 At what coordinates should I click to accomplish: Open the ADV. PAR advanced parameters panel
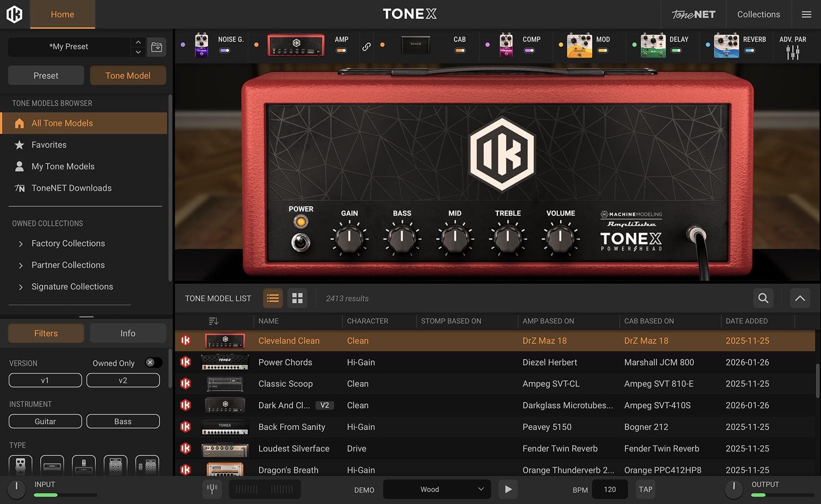[793, 46]
